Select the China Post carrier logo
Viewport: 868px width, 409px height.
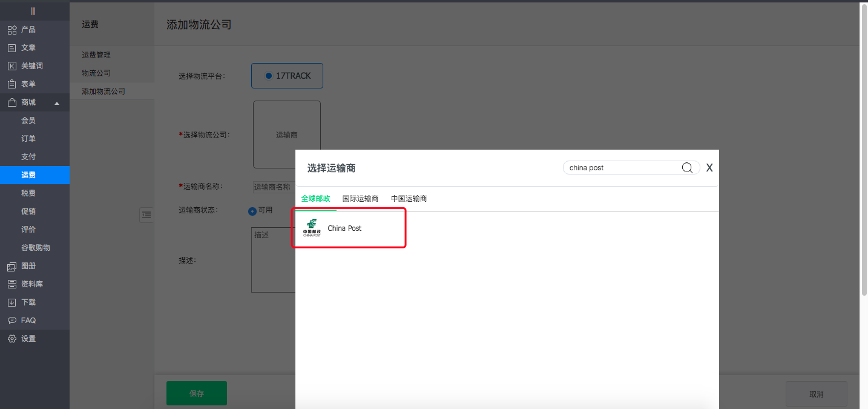313,228
